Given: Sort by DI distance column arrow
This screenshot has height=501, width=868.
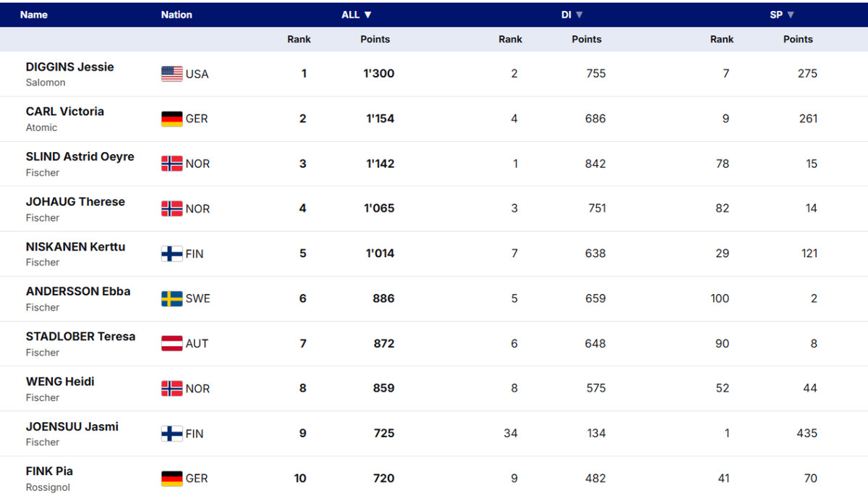Looking at the screenshot, I should 579,14.
